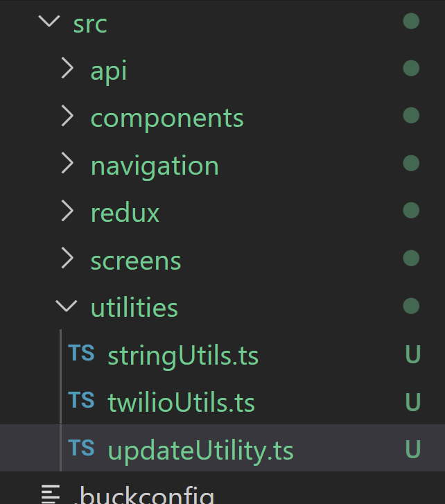Image resolution: width=445 pixels, height=504 pixels.
Task: Open the .buckconfig file
Action: 143,495
